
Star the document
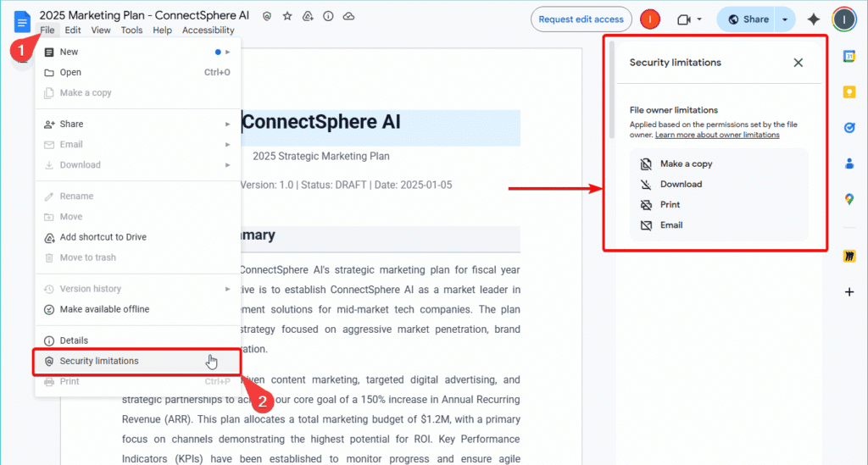click(x=287, y=16)
